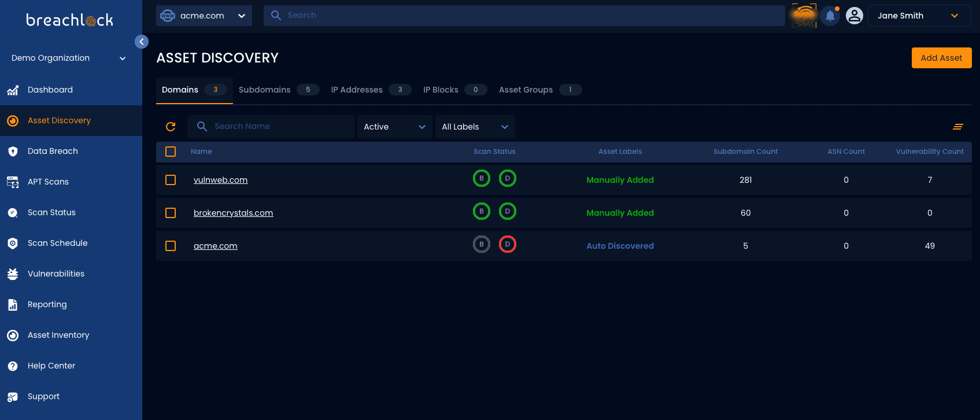Open Reporting from the sidebar
Screen dimensions: 980x420
[71, 304]
